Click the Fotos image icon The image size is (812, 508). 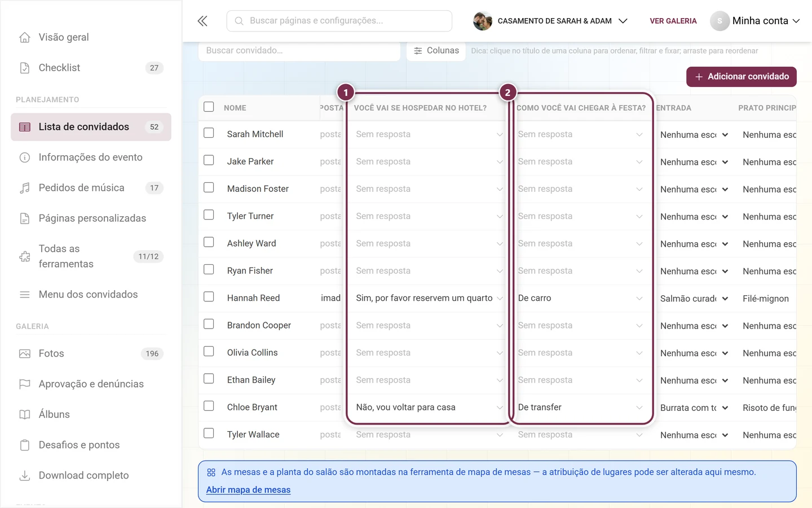(25, 354)
